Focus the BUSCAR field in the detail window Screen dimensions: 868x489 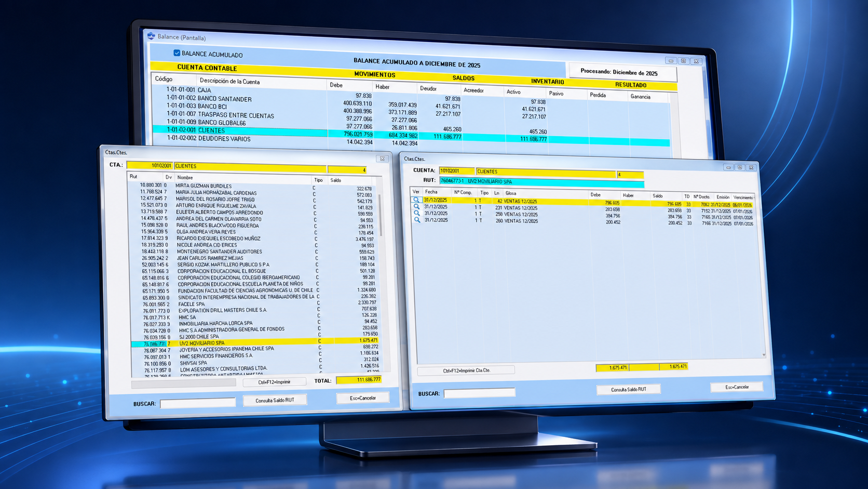click(x=479, y=393)
